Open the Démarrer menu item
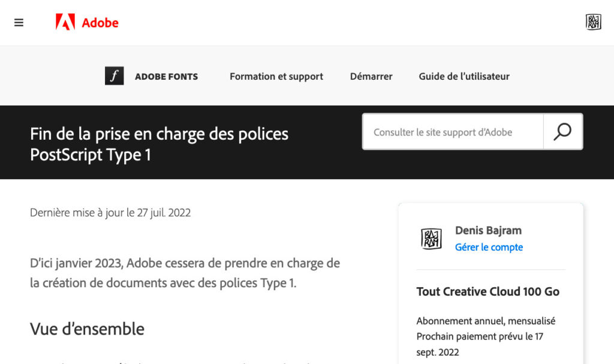 (x=371, y=76)
